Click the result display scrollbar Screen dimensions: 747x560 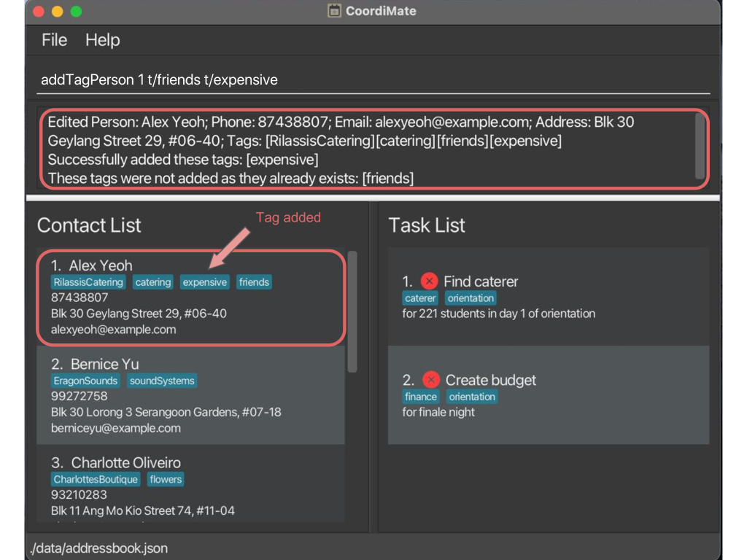click(x=700, y=146)
